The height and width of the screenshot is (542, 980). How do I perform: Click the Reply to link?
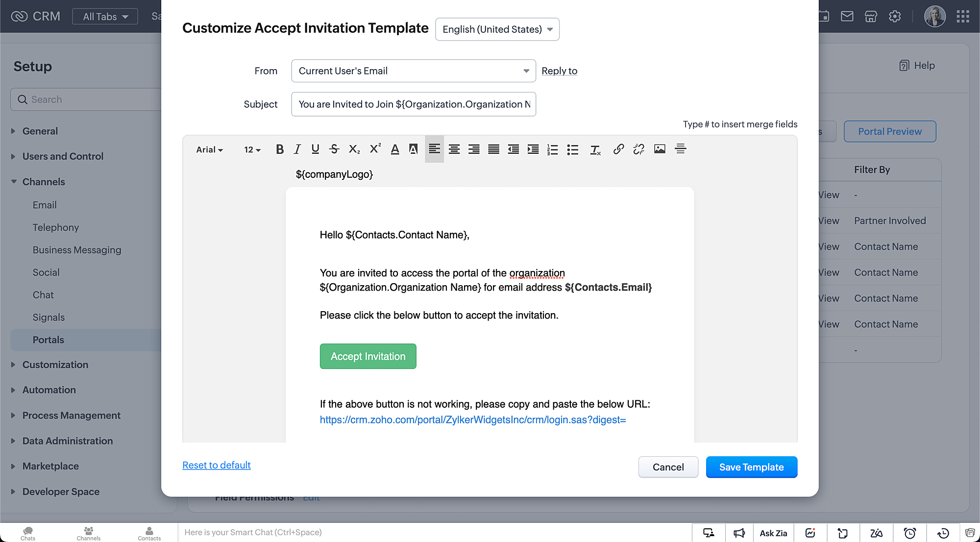559,71
